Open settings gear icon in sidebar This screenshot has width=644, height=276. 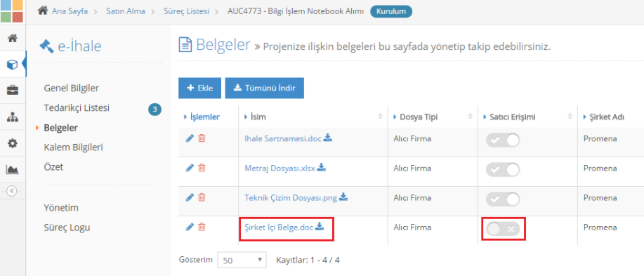pyautogui.click(x=13, y=143)
